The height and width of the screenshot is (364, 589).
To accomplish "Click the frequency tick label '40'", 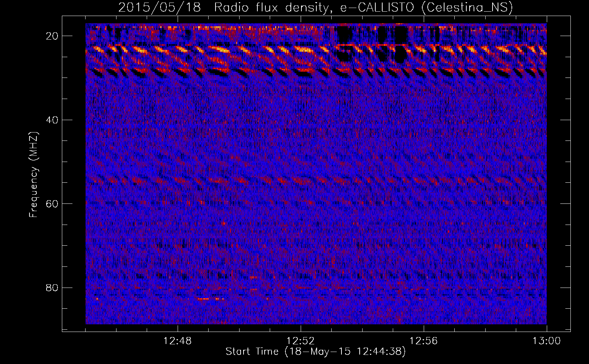I will click(x=52, y=120).
